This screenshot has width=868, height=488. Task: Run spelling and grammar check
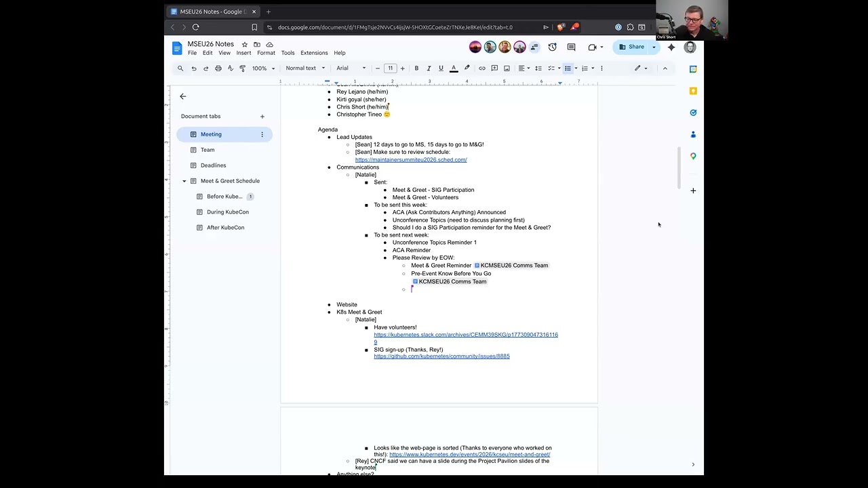pyautogui.click(x=231, y=68)
